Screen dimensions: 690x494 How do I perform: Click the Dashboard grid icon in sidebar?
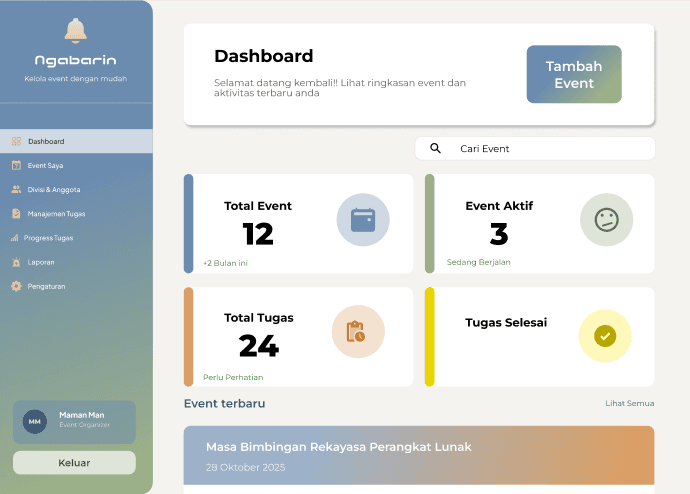coord(16,141)
